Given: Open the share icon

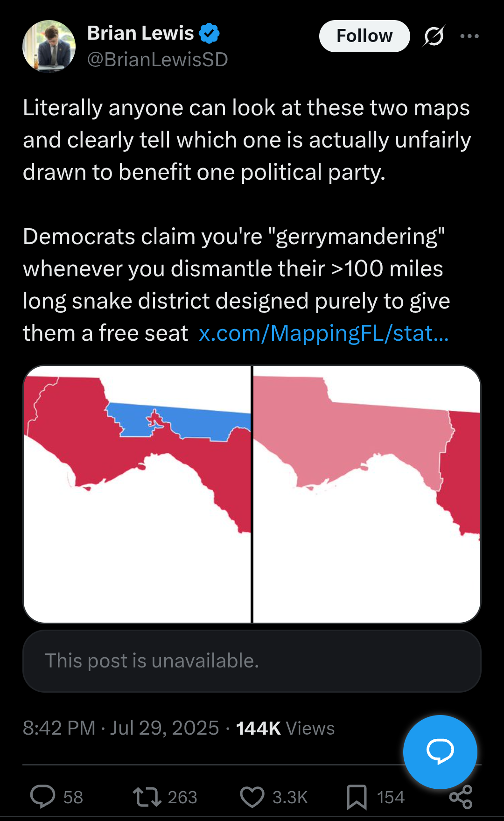Looking at the screenshot, I should coord(461,797).
